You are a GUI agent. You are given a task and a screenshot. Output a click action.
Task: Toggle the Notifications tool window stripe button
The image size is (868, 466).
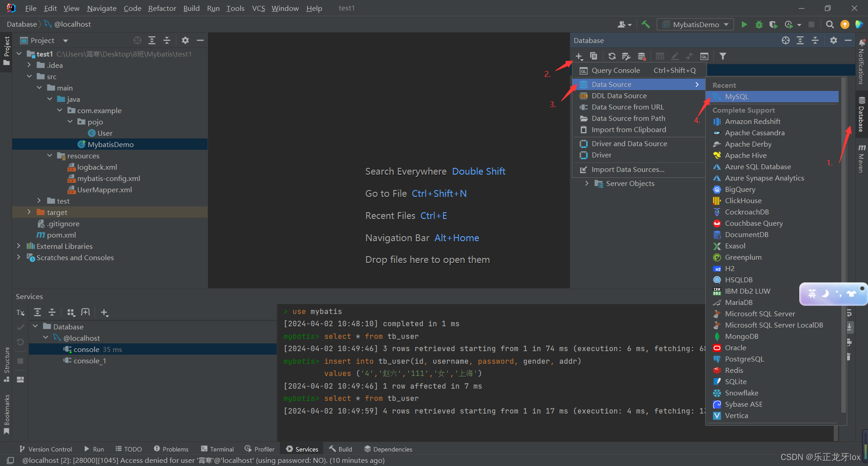pyautogui.click(x=862, y=62)
